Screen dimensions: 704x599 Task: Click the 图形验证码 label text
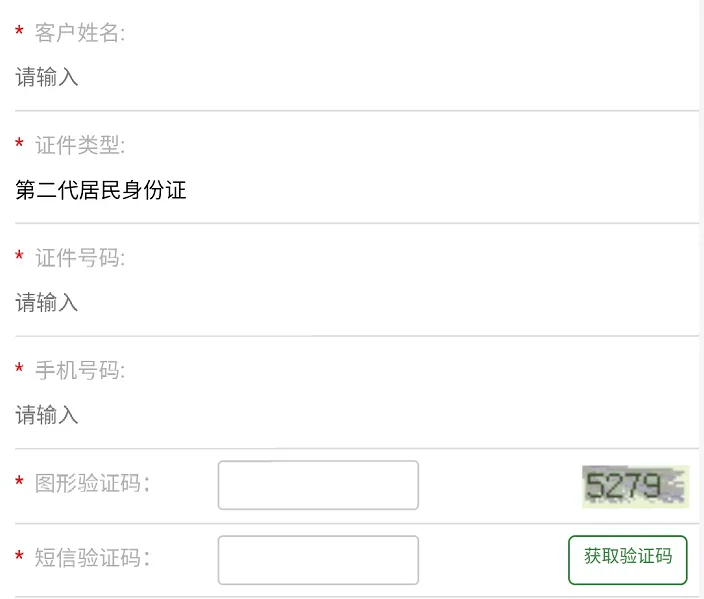pyautogui.click(x=92, y=484)
